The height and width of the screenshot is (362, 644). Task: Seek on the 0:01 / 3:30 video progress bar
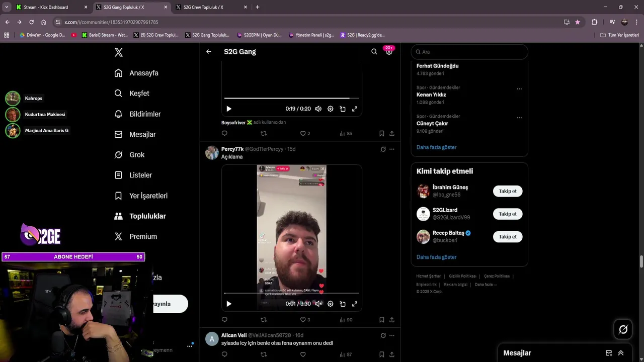[x=291, y=293]
